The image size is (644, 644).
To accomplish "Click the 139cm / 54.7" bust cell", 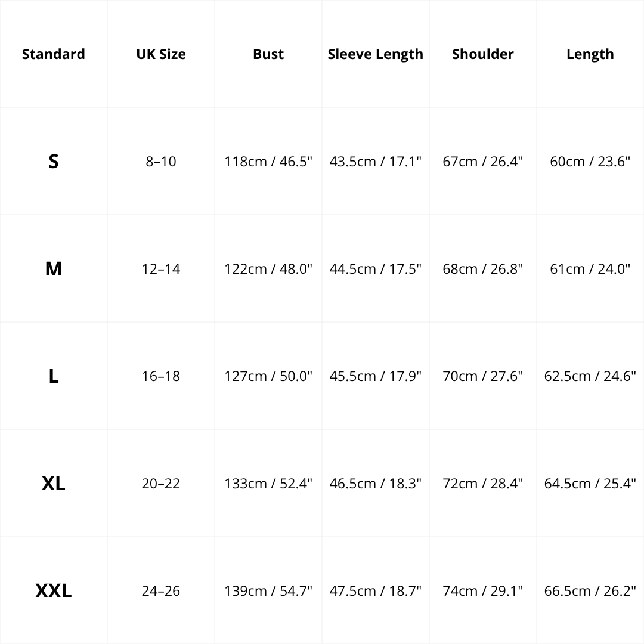I will point(268,591).
